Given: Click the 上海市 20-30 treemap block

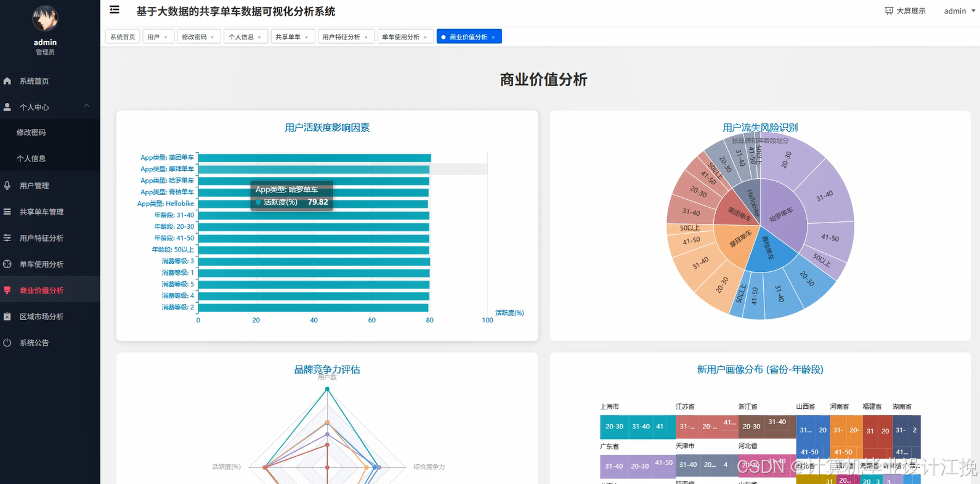Looking at the screenshot, I should (x=614, y=427).
